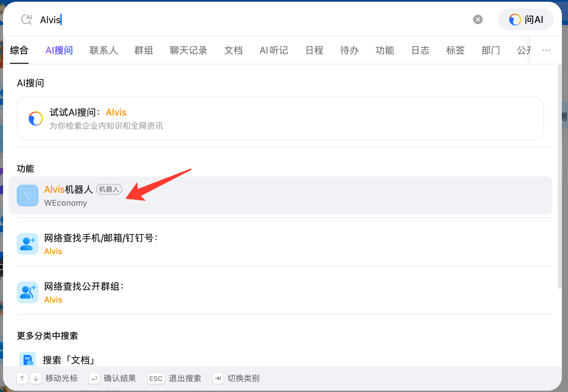The width and height of the screenshot is (568, 392).
Task: Click the 确认结果 hint label
Action: pyautogui.click(x=120, y=378)
